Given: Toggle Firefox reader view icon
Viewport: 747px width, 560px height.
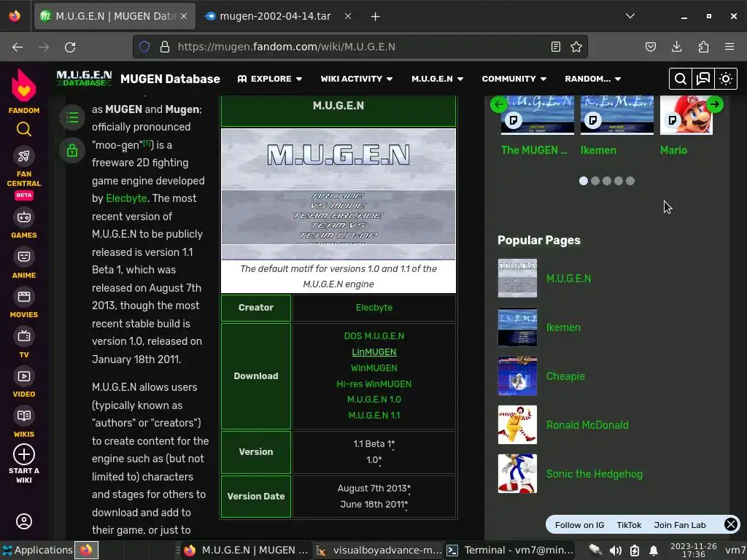Looking at the screenshot, I should pos(555,47).
